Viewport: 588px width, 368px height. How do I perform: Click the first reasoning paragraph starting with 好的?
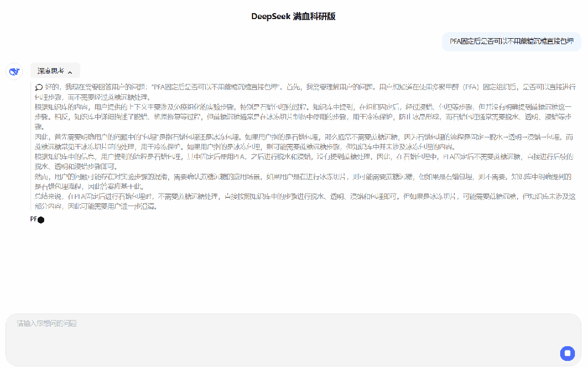coord(305,92)
